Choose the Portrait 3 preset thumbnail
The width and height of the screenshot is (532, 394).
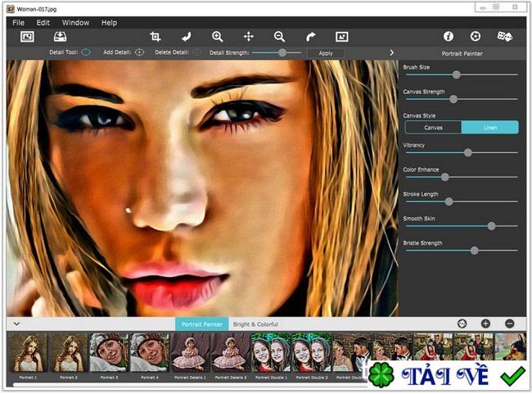tap(108, 352)
